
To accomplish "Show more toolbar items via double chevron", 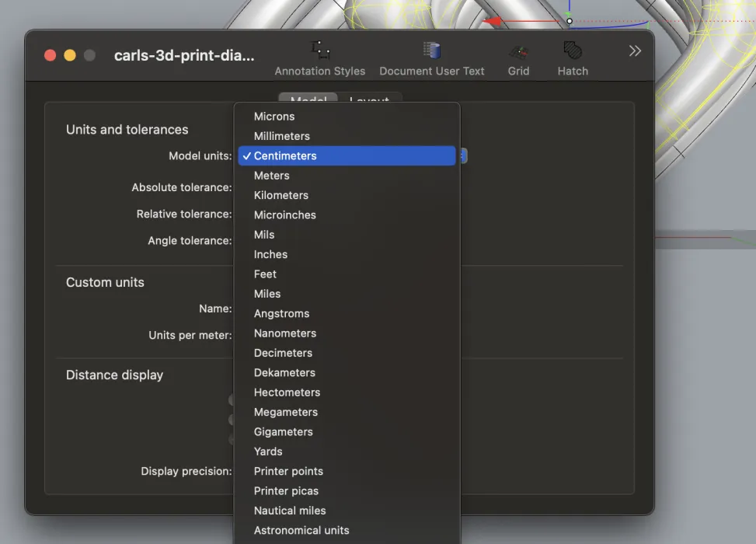I will [635, 51].
